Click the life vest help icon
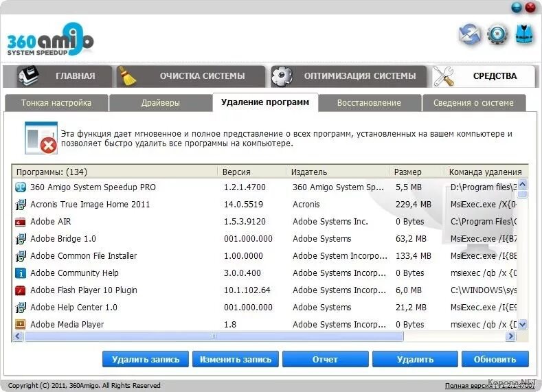Viewport: 542px width, 392px height. [x=524, y=34]
